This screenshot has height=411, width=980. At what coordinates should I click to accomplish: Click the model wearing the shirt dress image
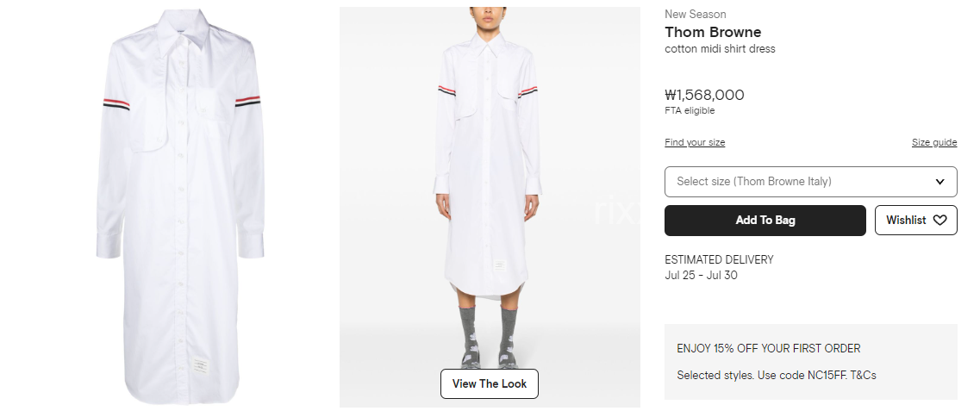pos(490,207)
